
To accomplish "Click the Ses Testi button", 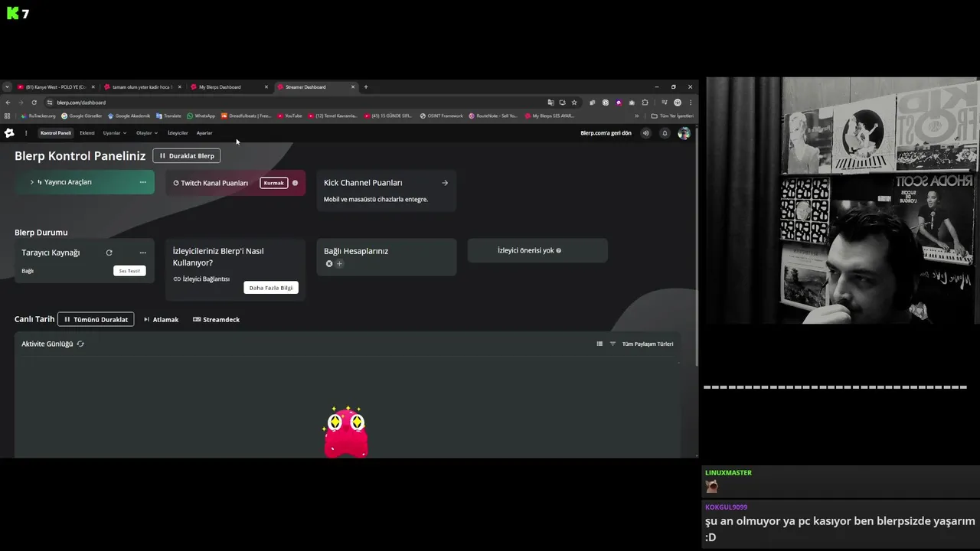I will 129,271.
